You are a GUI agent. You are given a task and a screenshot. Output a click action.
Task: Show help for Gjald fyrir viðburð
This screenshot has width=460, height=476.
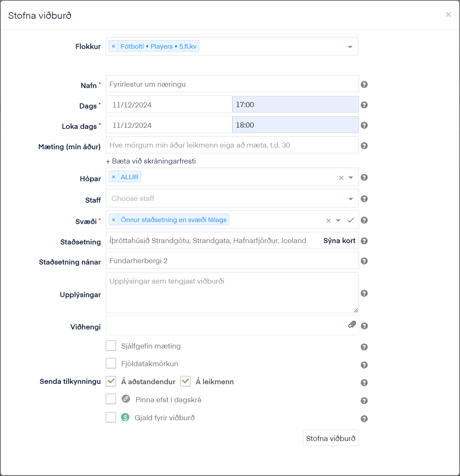[364, 419]
